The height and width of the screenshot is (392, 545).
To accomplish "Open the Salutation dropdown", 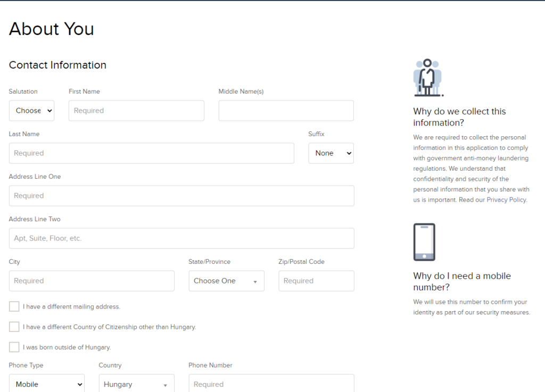I will [x=31, y=111].
